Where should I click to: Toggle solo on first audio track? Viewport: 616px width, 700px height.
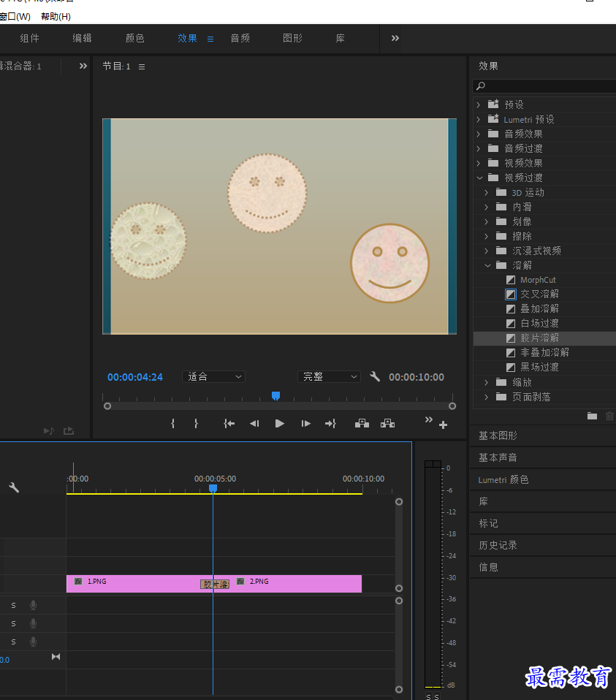point(13,605)
